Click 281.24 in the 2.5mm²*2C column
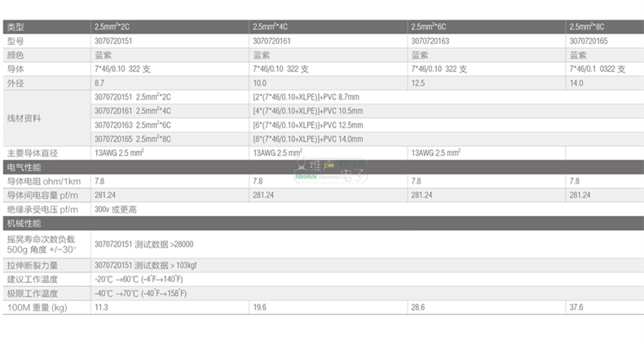The width and height of the screenshot is (644, 345). (105, 195)
